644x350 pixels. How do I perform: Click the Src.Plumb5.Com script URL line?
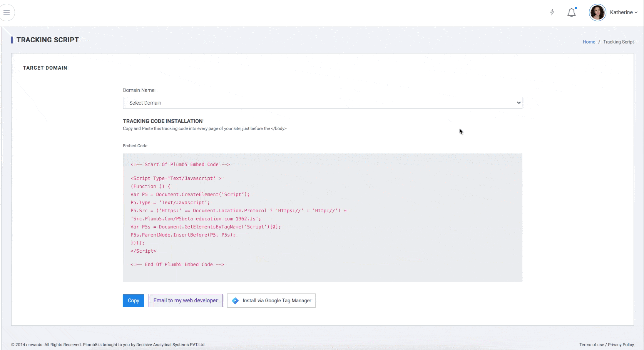tap(196, 218)
